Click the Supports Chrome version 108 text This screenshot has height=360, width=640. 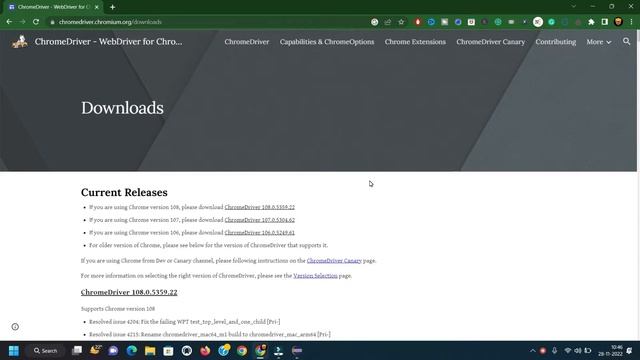pos(118,309)
